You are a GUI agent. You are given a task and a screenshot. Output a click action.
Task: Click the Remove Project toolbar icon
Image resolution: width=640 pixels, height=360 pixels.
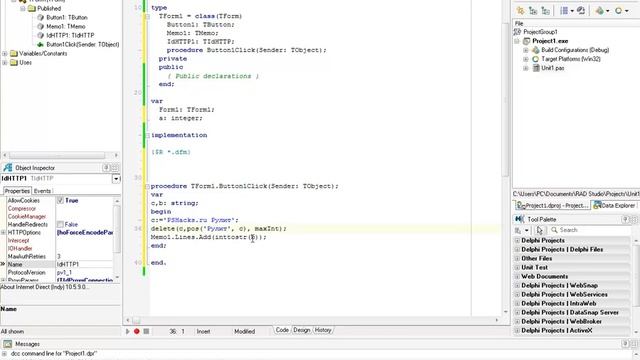pos(546,11)
